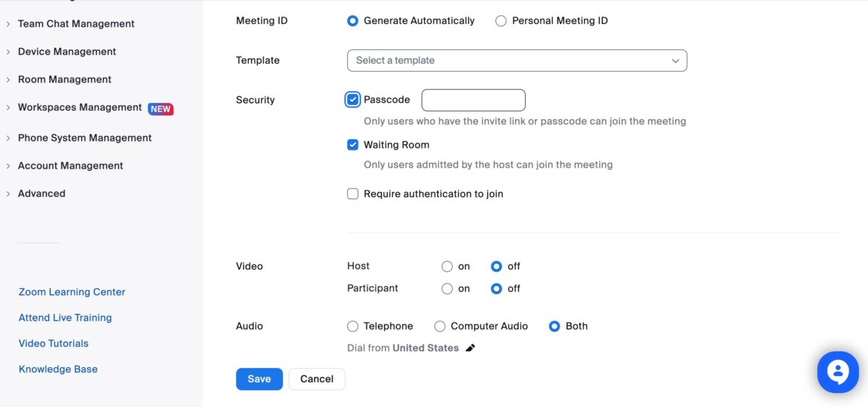Select Personal Meeting ID option
Image resolution: width=868 pixels, height=407 pixels.
coord(501,21)
